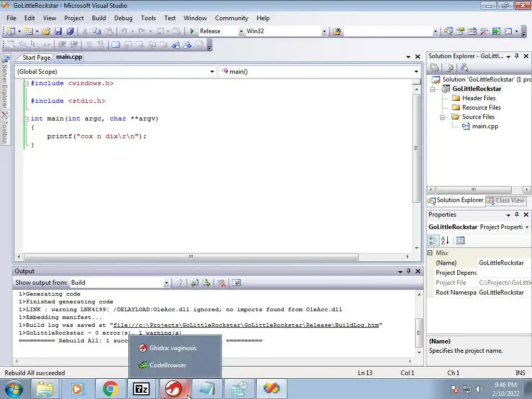The width and height of the screenshot is (532, 399).
Task: Switch Properties panel to Categorized view
Action: 433,241
